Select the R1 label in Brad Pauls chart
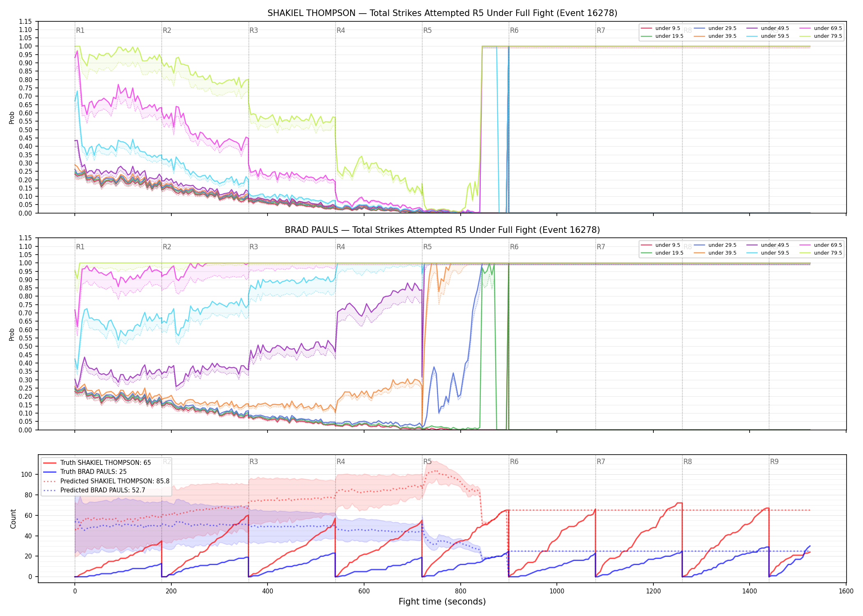 point(80,247)
